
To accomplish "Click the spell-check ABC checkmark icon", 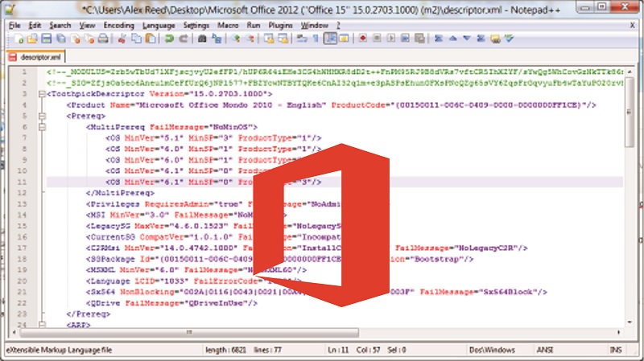I will coord(510,39).
